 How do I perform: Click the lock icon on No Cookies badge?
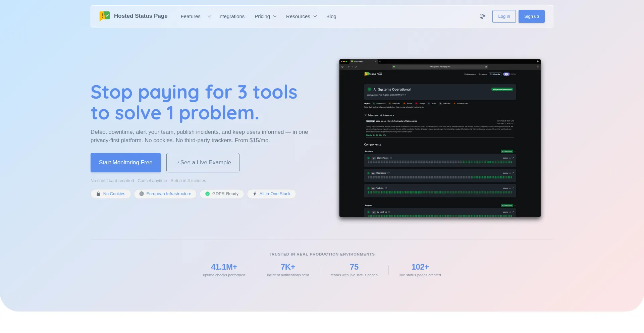click(x=98, y=194)
